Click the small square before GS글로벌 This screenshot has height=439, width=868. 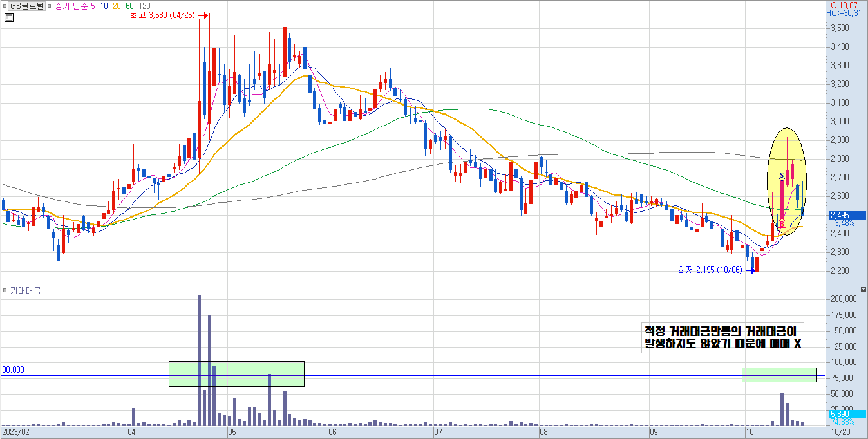(x=5, y=6)
